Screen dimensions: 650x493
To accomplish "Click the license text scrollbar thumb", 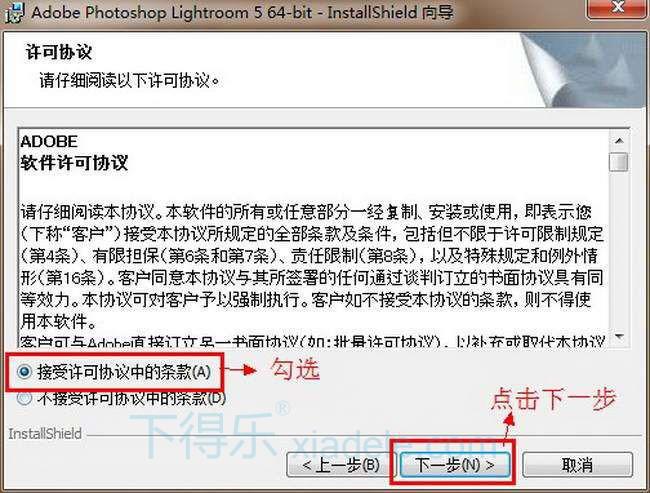I will pos(619,162).
